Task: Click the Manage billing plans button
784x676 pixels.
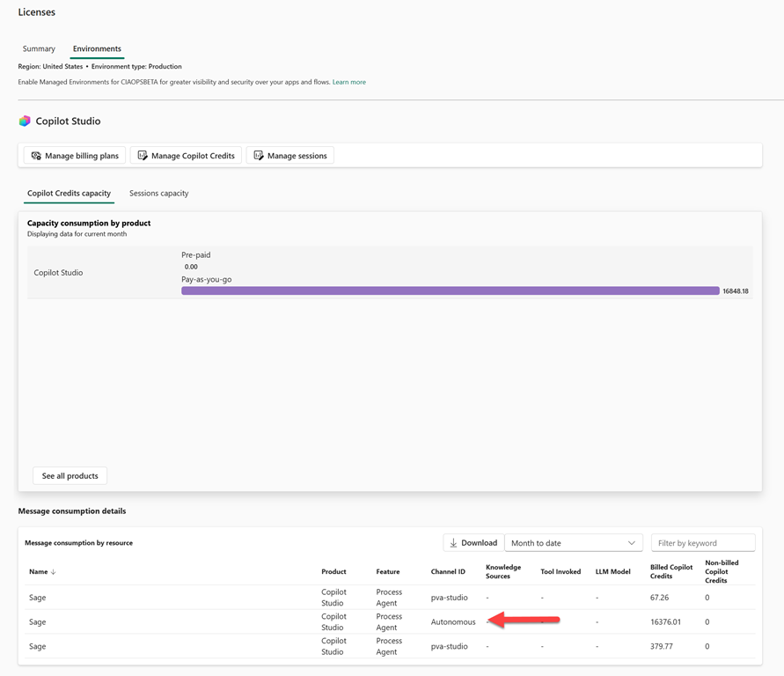Action: [75, 156]
